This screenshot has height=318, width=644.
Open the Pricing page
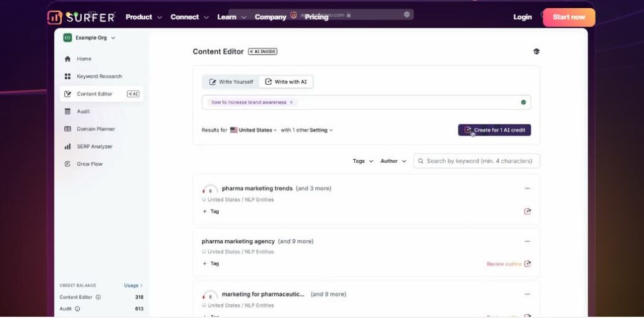point(316,17)
